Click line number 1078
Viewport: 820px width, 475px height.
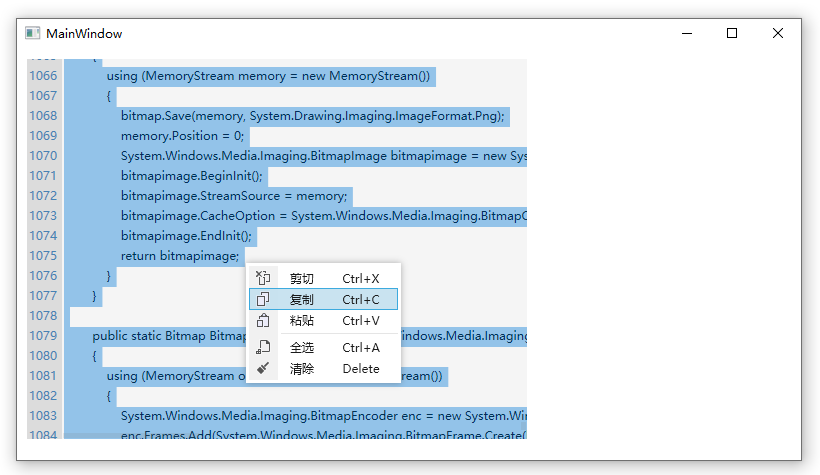click(x=43, y=316)
